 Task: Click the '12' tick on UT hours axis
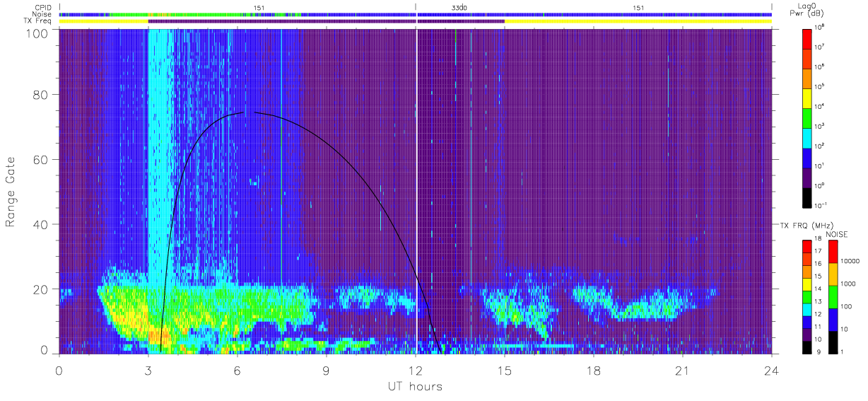[x=416, y=370]
